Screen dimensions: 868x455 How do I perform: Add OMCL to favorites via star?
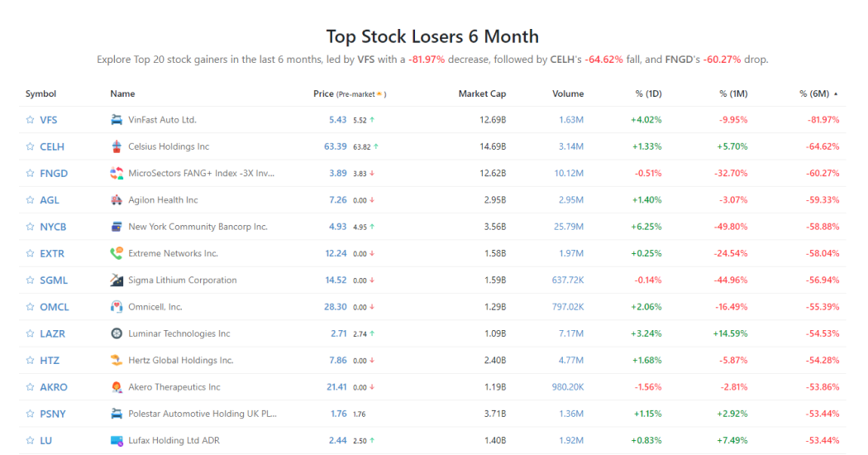[x=30, y=306]
